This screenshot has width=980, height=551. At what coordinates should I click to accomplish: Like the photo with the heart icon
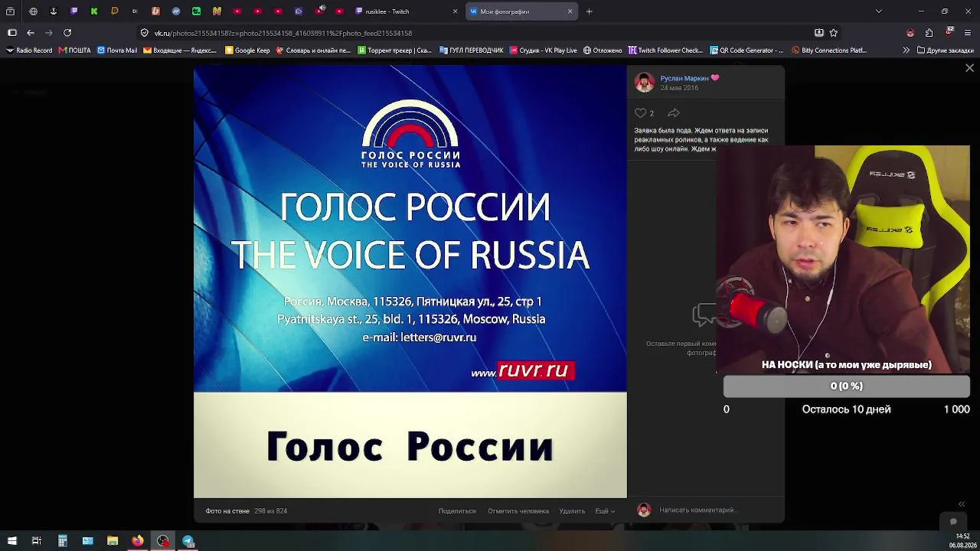[x=641, y=113]
